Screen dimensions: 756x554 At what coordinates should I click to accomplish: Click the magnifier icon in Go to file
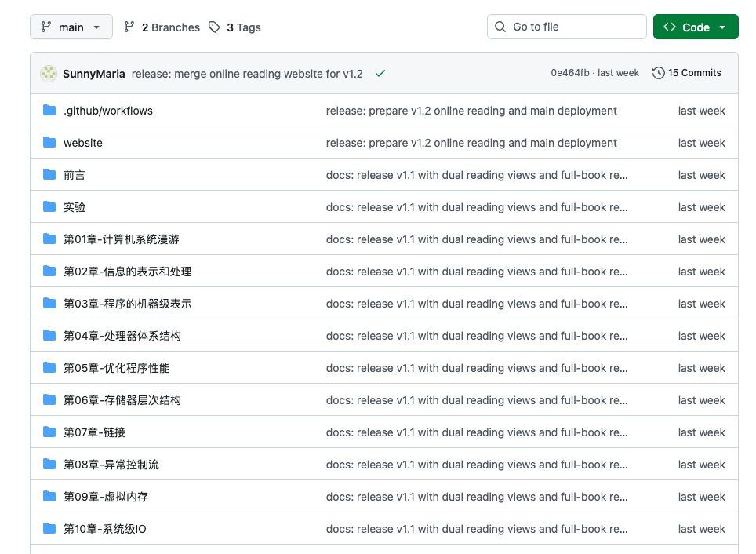500,27
